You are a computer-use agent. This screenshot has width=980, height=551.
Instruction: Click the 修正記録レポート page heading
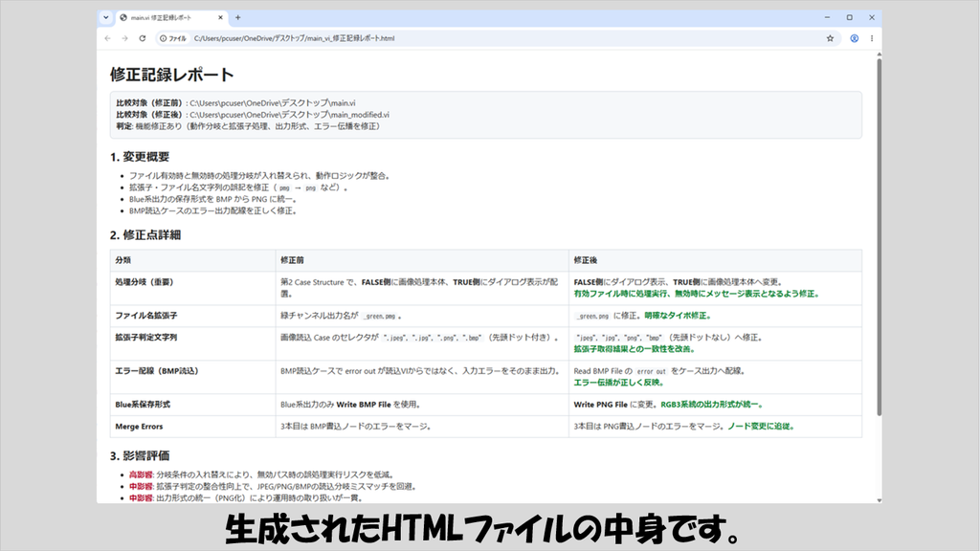coord(172,75)
